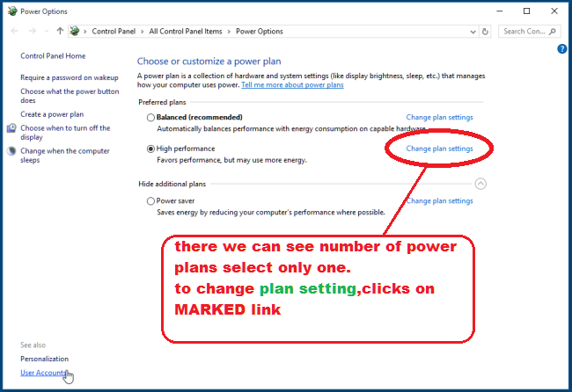Image resolution: width=572 pixels, height=392 pixels.
Task: Open Require a password on wakeup
Action: (70, 77)
